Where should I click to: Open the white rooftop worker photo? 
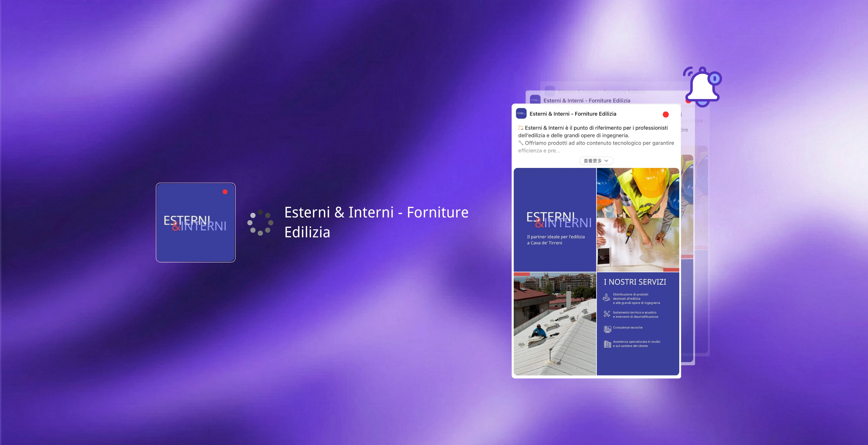(555, 324)
